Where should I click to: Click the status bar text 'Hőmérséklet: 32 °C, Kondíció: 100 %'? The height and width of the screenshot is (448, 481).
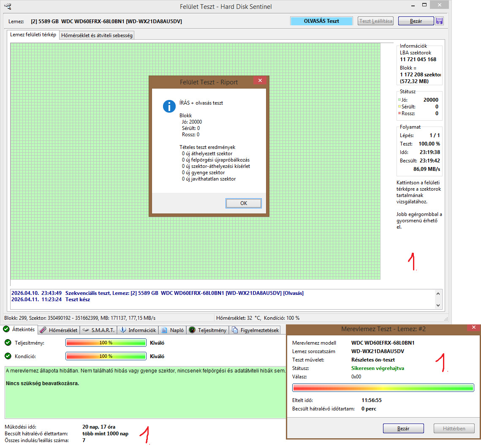click(258, 318)
